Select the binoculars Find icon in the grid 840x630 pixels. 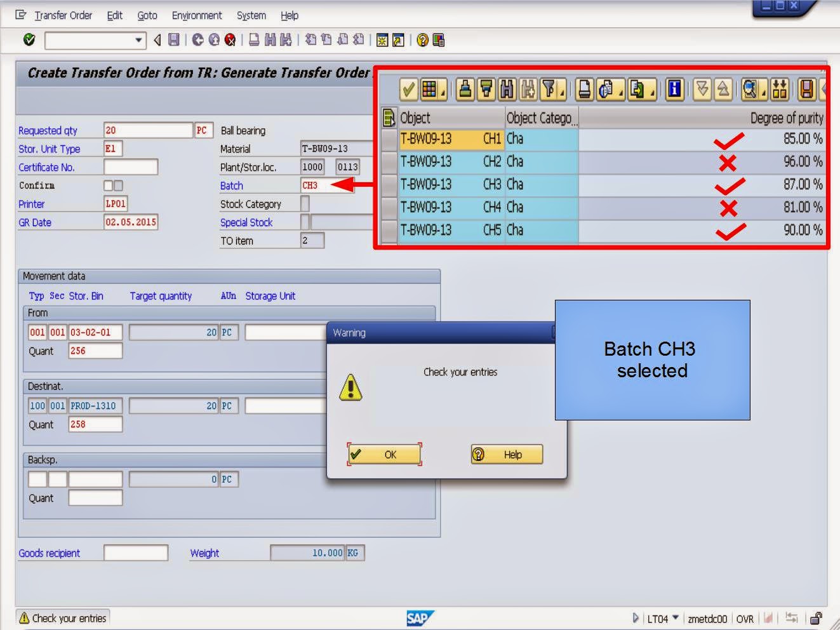tap(507, 90)
